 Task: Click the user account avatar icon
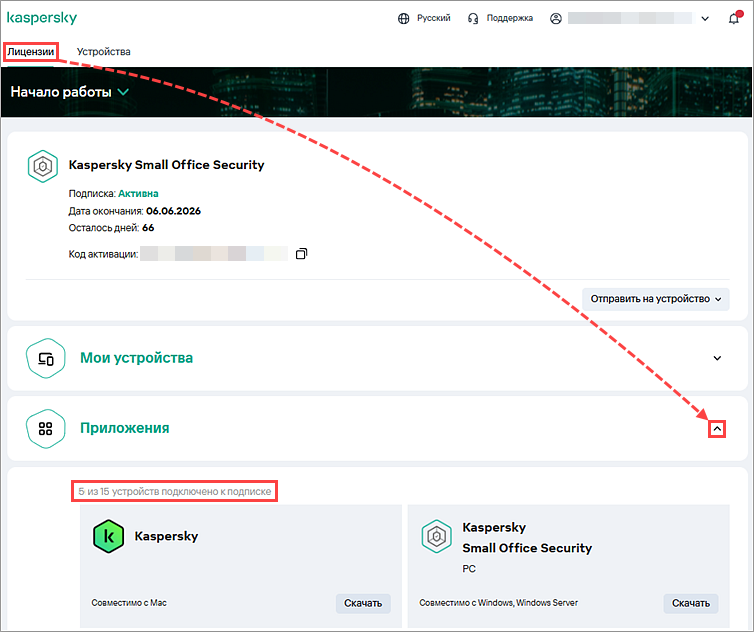pyautogui.click(x=556, y=18)
